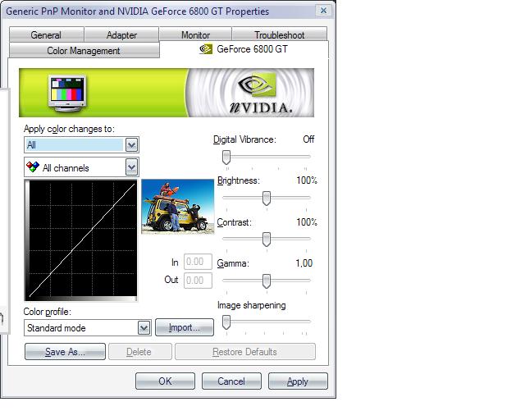This screenshot has height=420, width=525.
Task: Click the Delete button
Action: pyautogui.click(x=140, y=352)
